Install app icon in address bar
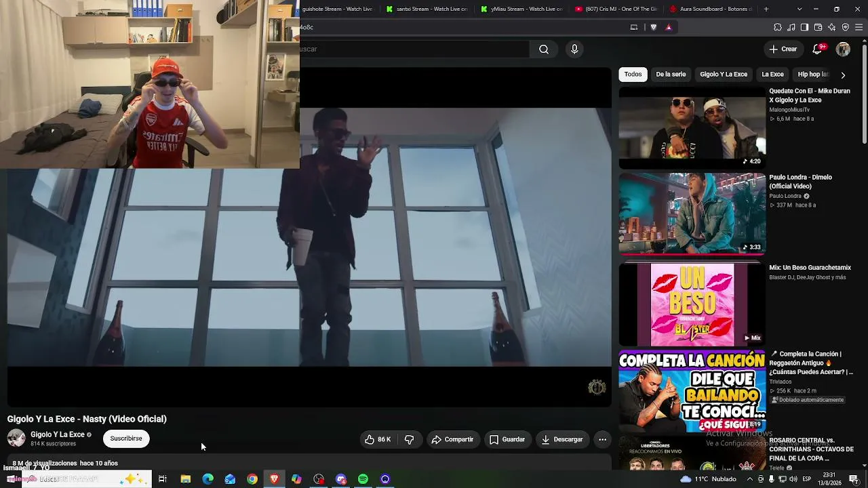 (634, 27)
